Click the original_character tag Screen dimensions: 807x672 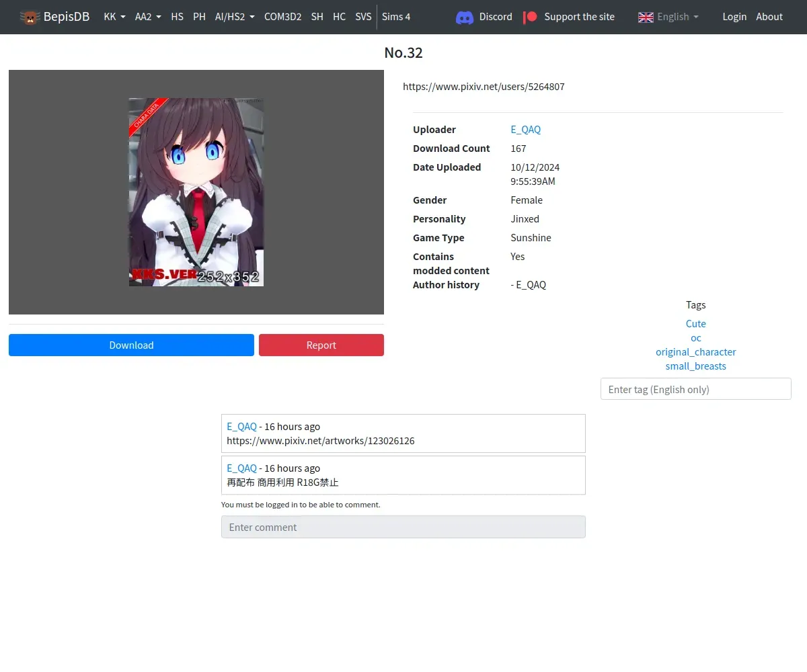tap(696, 352)
